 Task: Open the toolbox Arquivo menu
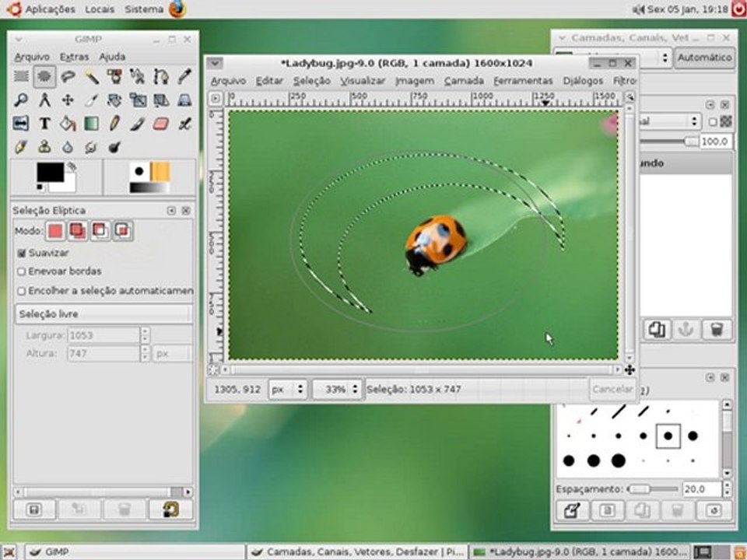[32, 57]
